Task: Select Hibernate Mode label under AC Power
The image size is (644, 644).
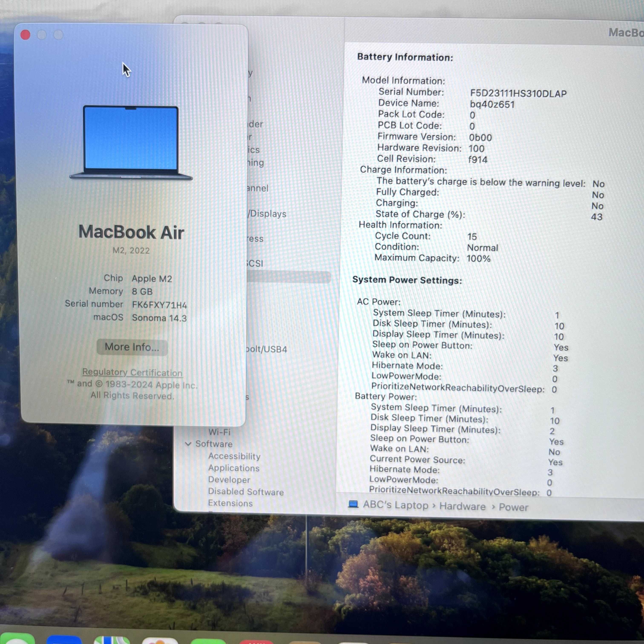Action: [x=407, y=366]
